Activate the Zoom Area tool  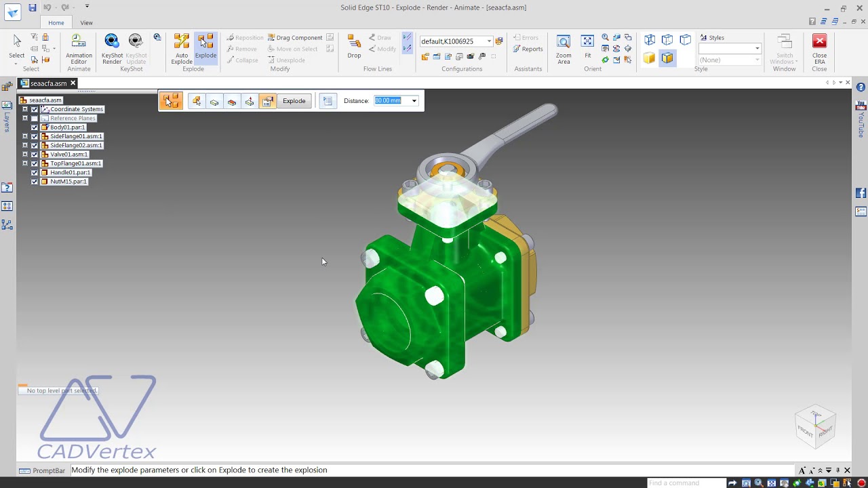(564, 49)
